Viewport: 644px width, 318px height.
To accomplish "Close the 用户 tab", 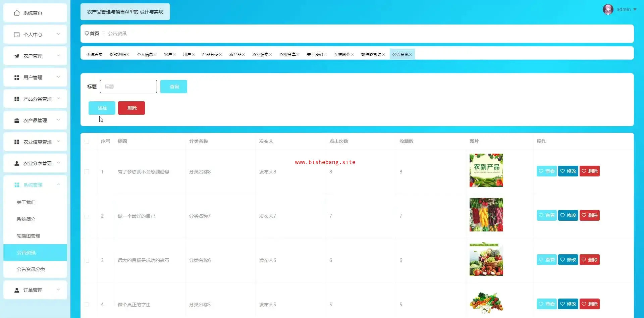I will 193,55.
